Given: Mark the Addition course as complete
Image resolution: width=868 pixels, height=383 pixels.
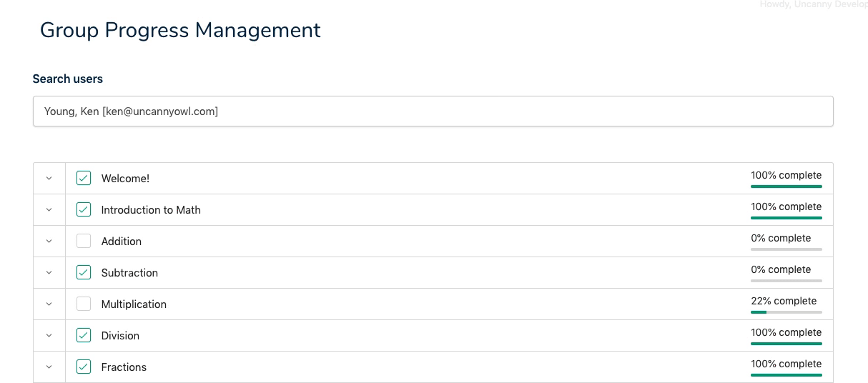Looking at the screenshot, I should pyautogui.click(x=84, y=241).
